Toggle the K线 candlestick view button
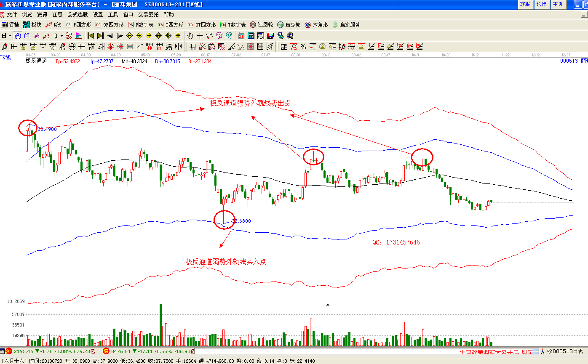This screenshot has width=588, height=364. 53,25
